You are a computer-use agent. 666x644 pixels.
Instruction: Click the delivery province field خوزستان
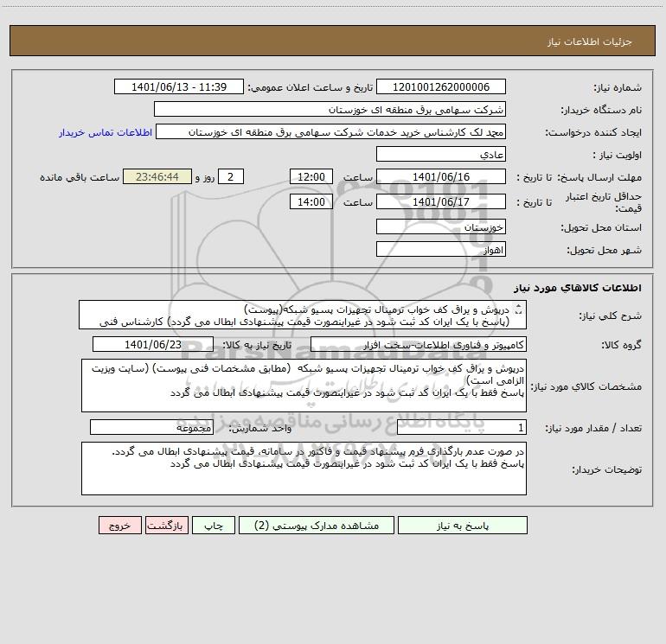(441, 226)
